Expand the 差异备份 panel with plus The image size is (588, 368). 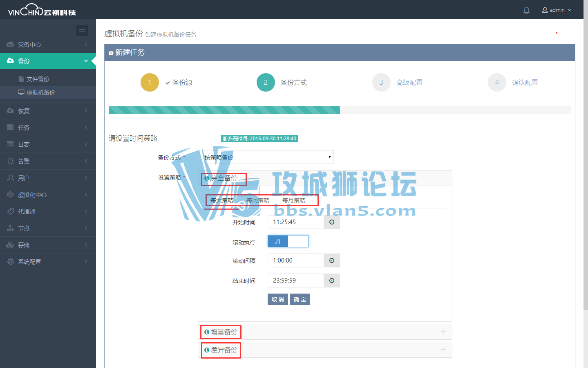[443, 350]
